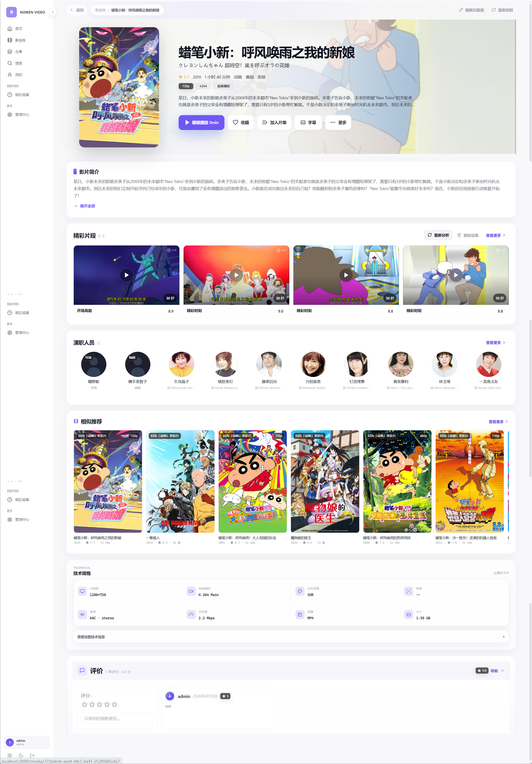Click the 动态范围 palette icon

click(x=300, y=591)
